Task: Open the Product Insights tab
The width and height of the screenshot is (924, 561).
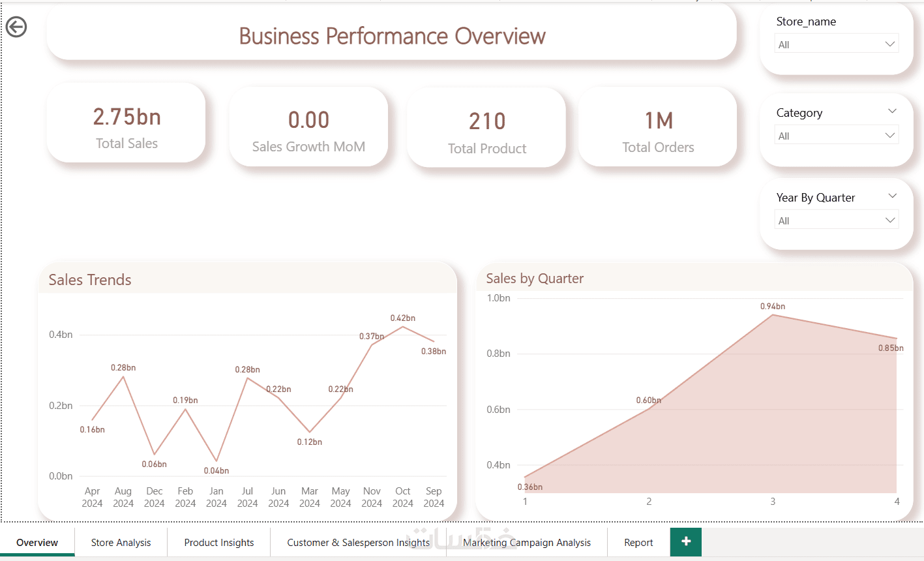Action: (219, 543)
